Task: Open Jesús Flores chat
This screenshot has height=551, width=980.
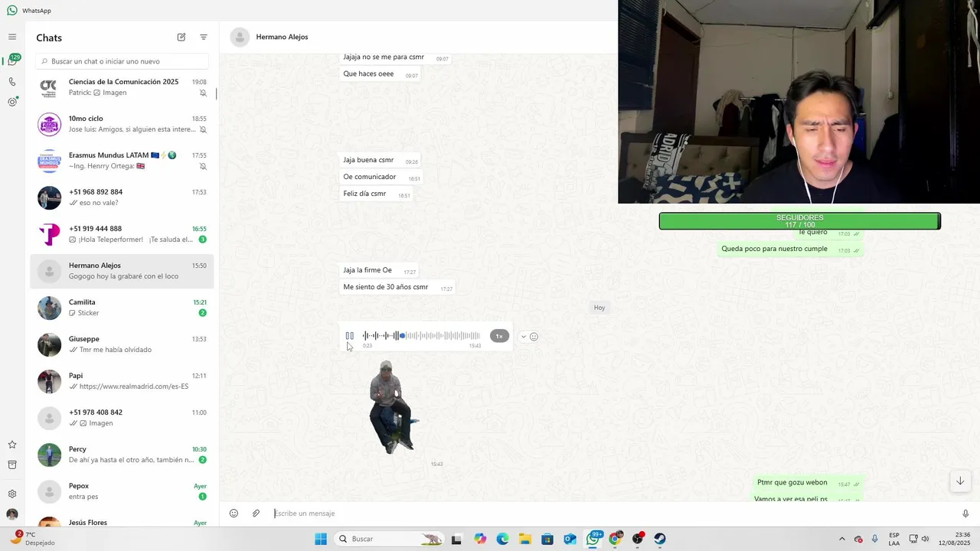Action: 122,520
